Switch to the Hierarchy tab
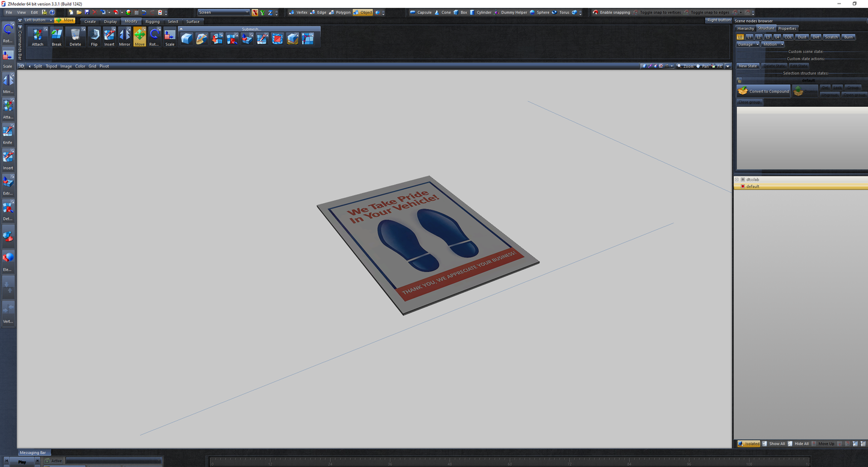 pyautogui.click(x=745, y=28)
